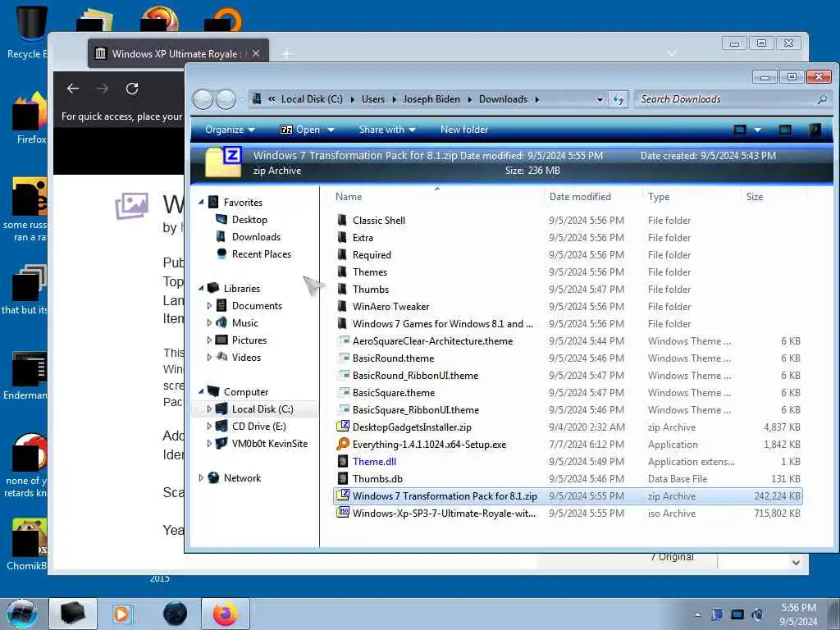Viewport: 840px width, 630px height.
Task: Select the DesktopGadgetsInstaller.zip icon
Action: (343, 427)
